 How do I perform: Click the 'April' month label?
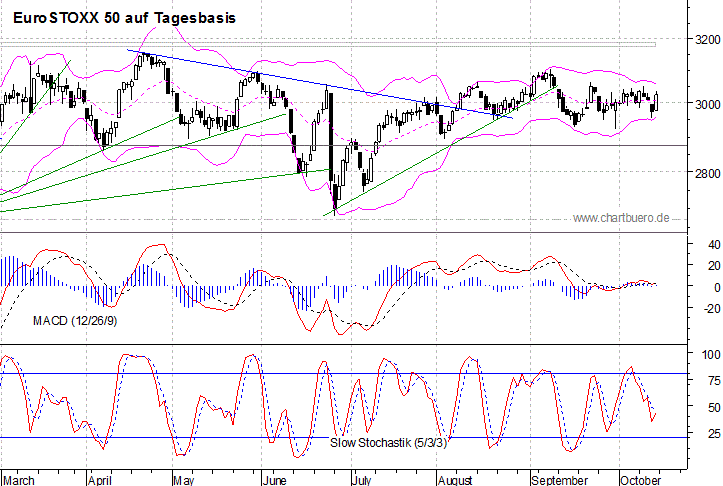coord(100,480)
